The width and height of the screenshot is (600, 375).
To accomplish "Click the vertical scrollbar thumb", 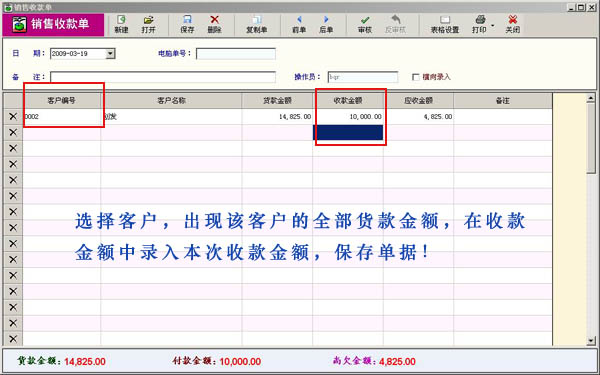I will [591, 138].
